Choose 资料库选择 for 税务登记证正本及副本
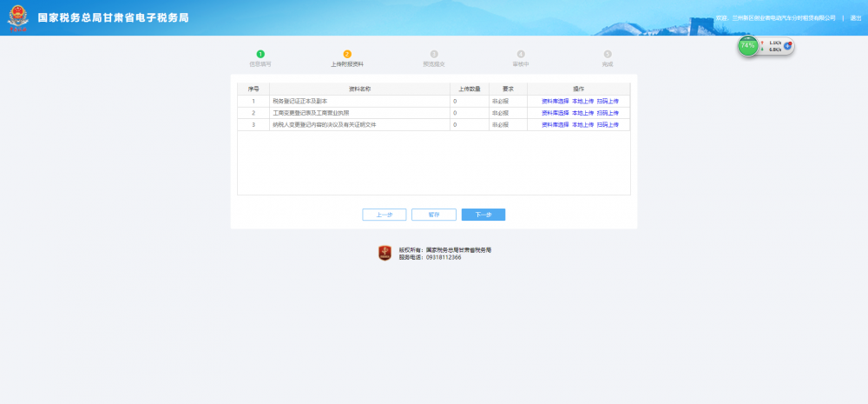Image resolution: width=868 pixels, height=404 pixels. [555, 101]
